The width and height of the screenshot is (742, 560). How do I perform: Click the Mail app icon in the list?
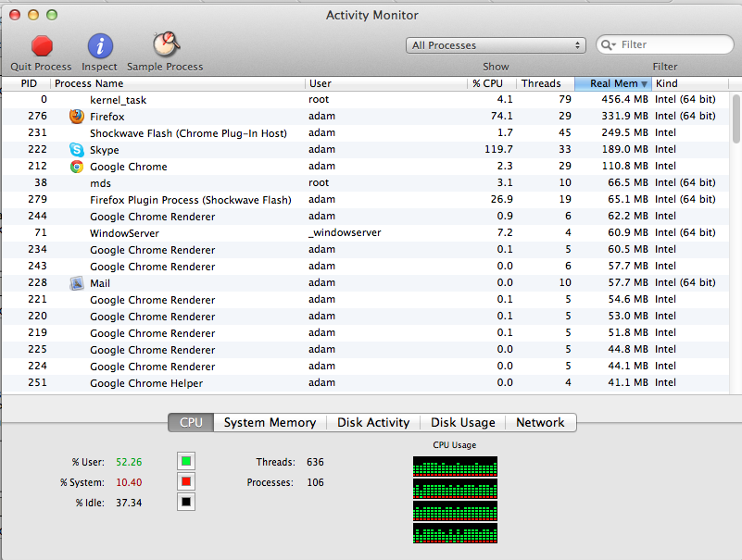point(76,283)
